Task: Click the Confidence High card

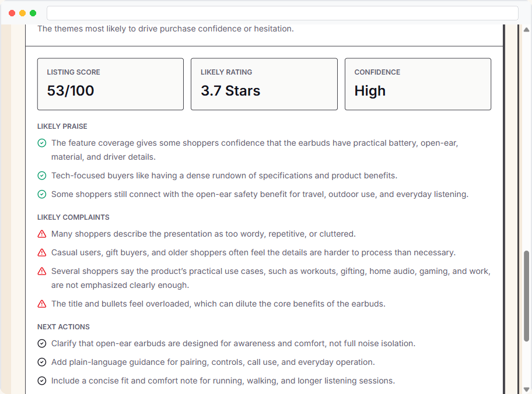Action: tap(418, 84)
